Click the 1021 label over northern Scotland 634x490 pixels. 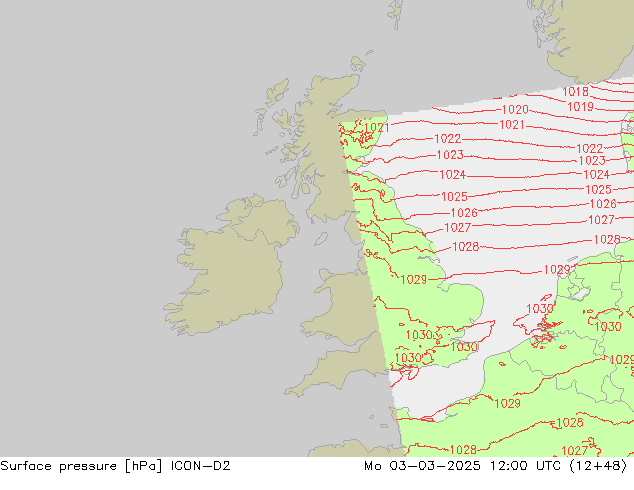click(x=376, y=128)
